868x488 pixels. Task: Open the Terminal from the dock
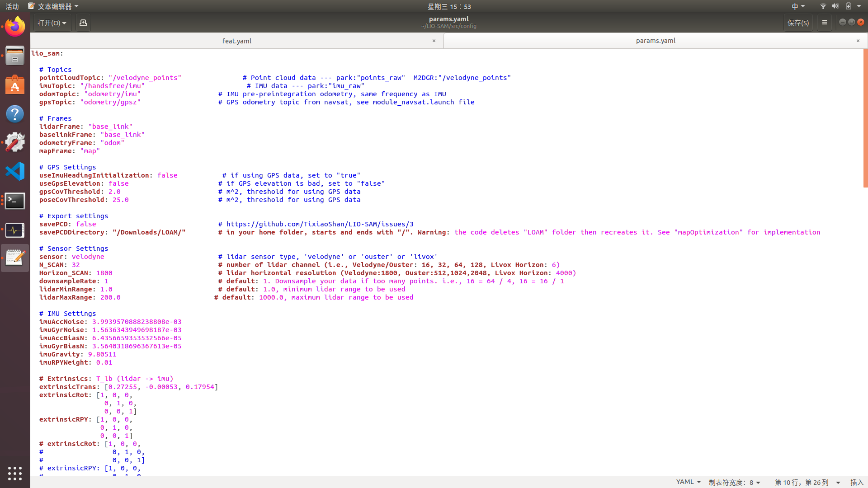coord(15,201)
